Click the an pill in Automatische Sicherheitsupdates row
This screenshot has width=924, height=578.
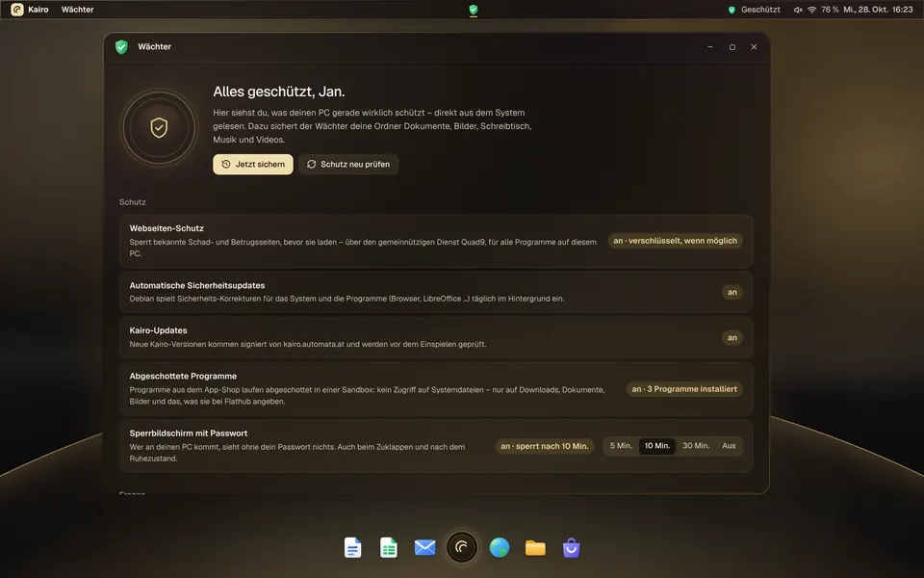click(732, 293)
